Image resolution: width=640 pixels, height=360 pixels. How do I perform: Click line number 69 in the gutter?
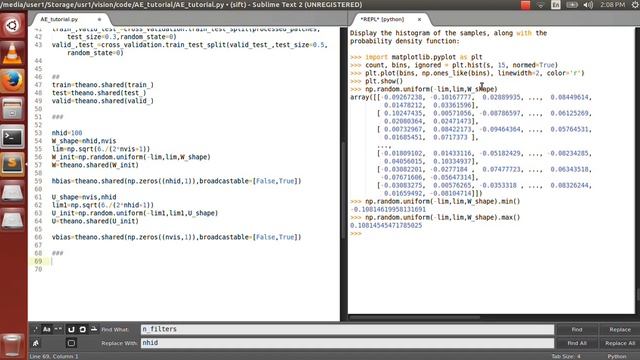(38, 261)
